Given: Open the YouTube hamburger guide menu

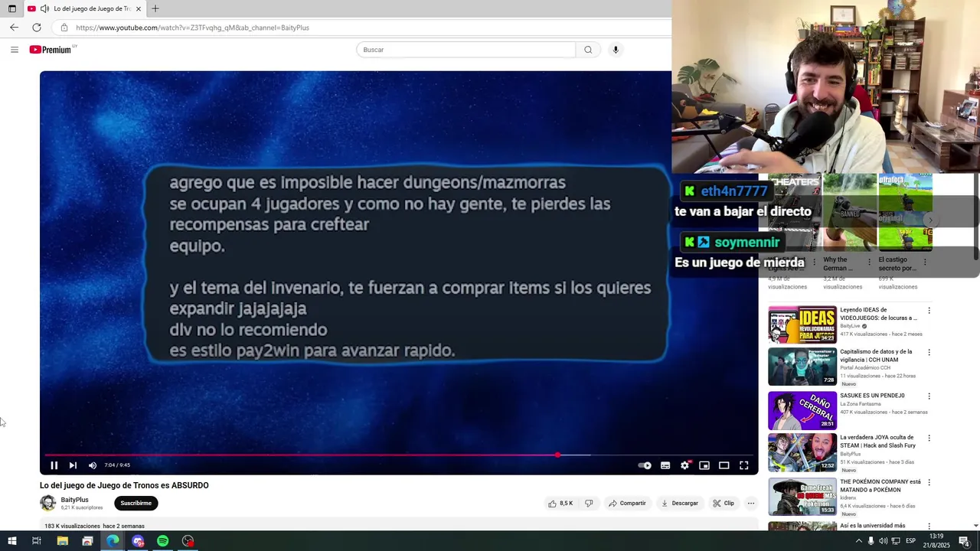Looking at the screenshot, I should pyautogui.click(x=15, y=50).
